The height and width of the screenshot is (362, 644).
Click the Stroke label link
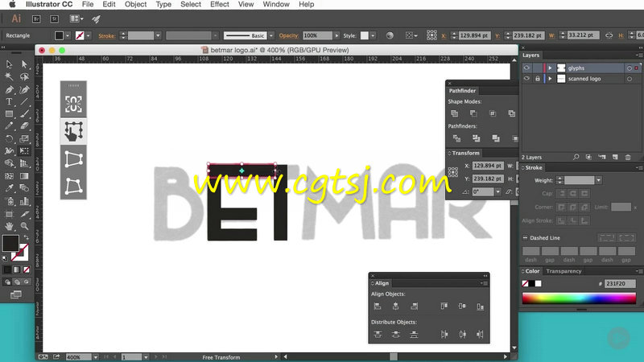click(x=107, y=35)
